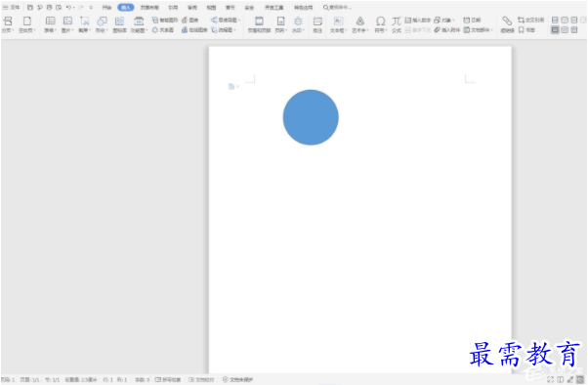Open the 形状 (Shapes) gallery
This screenshot has width=588, height=385.
tap(102, 24)
